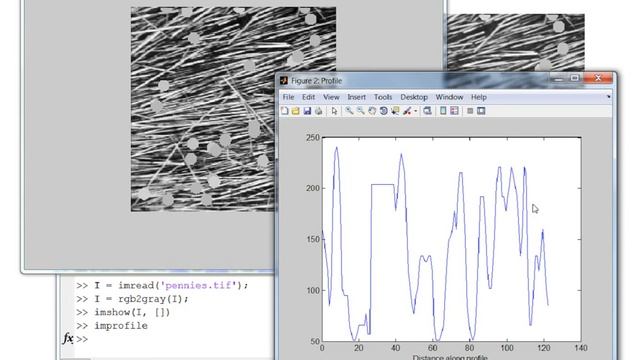This screenshot has width=640, height=360.
Task: Activate the Brush data tool
Action: (x=407, y=111)
